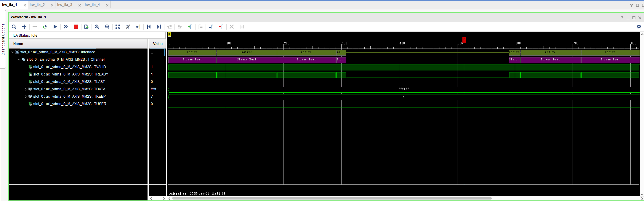Switch to the hw_ila_3 tab
644x201 pixels.
(65, 5)
